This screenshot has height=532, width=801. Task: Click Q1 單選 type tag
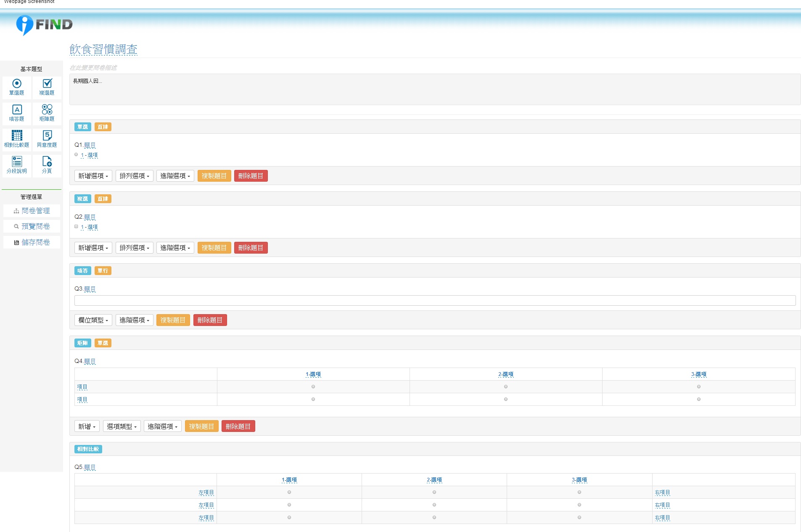83,127
